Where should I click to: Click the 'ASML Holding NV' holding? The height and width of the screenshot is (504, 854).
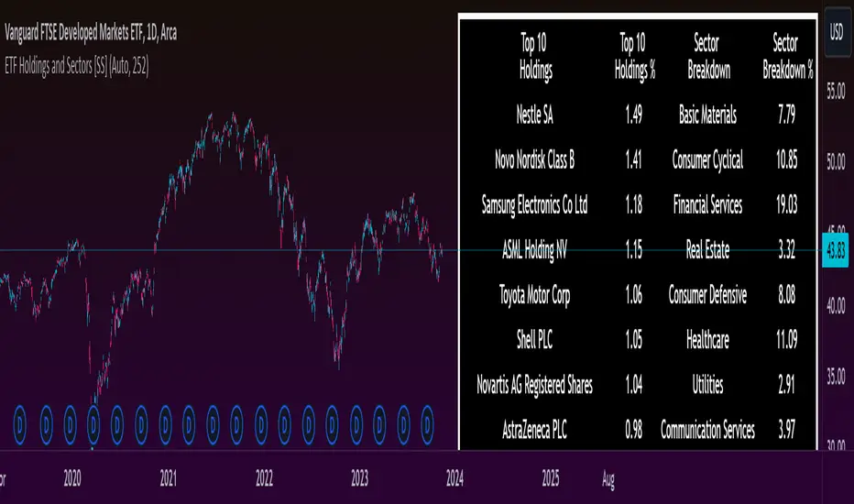(x=534, y=250)
